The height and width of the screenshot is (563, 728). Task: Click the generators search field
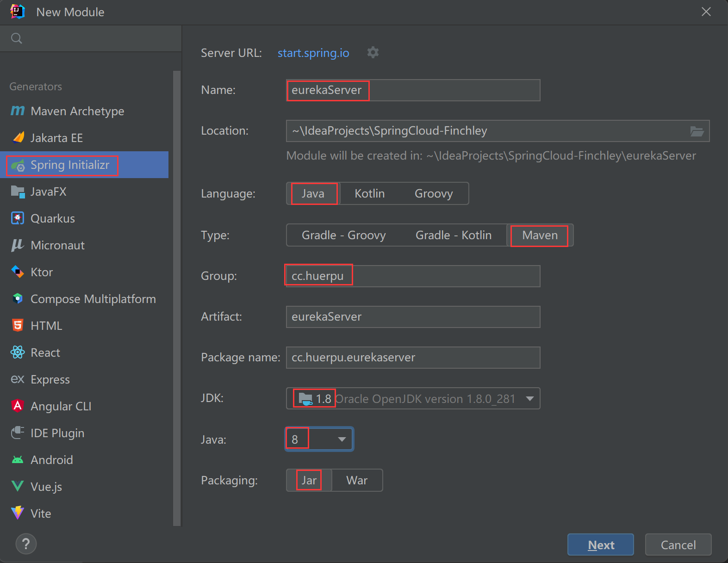[x=91, y=38]
